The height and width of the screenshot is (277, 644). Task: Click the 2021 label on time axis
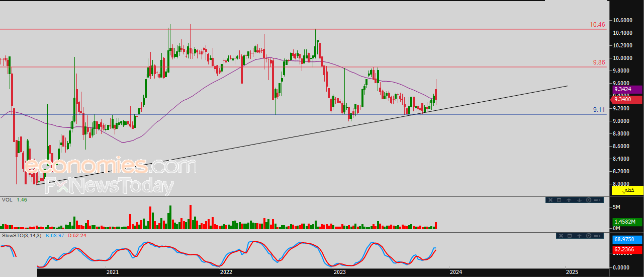pos(113,272)
